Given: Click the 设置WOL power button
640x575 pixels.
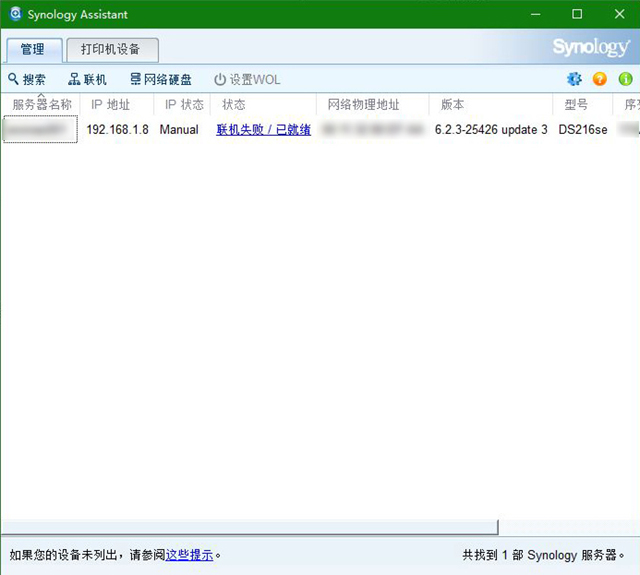Looking at the screenshot, I should [247, 79].
